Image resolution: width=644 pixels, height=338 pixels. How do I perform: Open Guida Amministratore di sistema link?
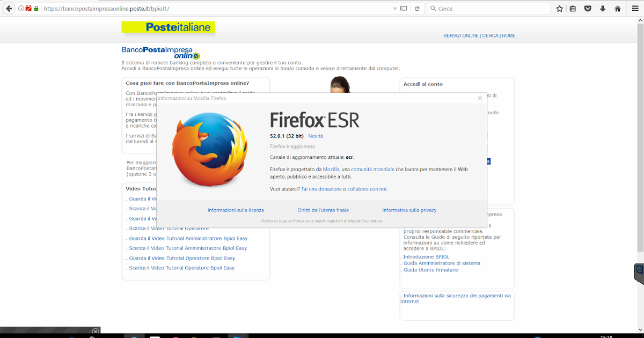(x=442, y=263)
